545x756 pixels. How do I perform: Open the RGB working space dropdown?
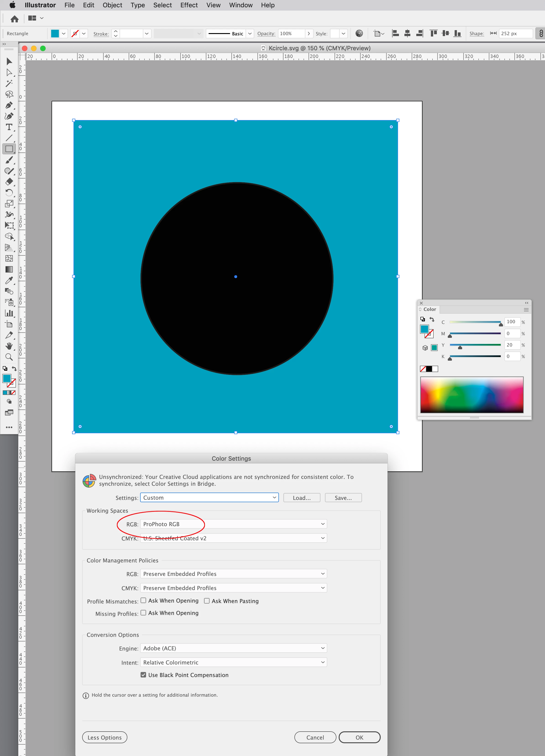(233, 524)
